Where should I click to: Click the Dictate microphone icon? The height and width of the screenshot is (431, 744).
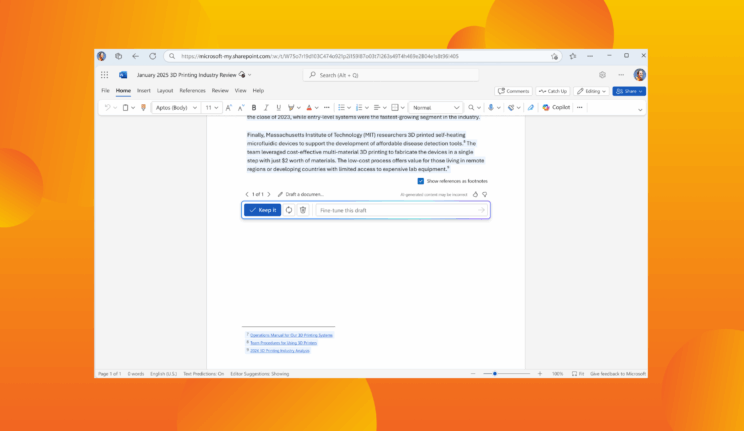[x=491, y=108]
